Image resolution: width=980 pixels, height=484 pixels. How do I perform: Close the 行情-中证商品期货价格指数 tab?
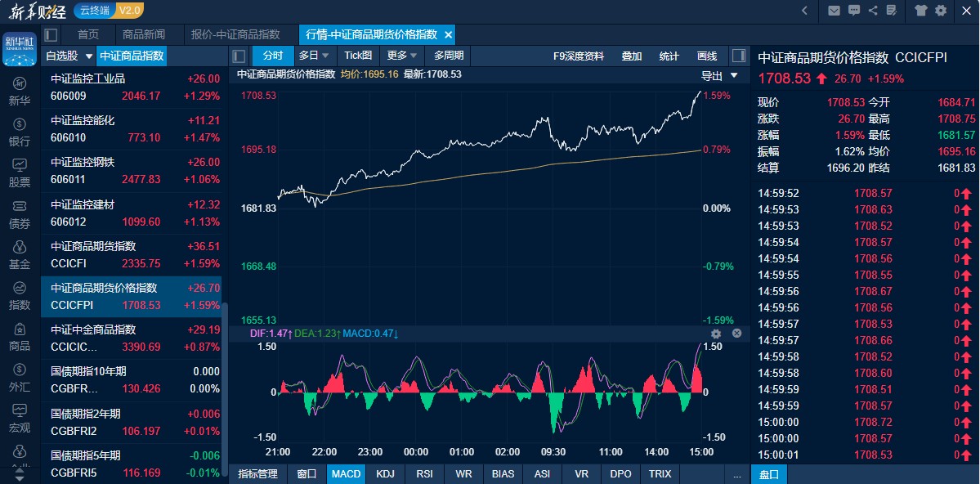pos(448,34)
